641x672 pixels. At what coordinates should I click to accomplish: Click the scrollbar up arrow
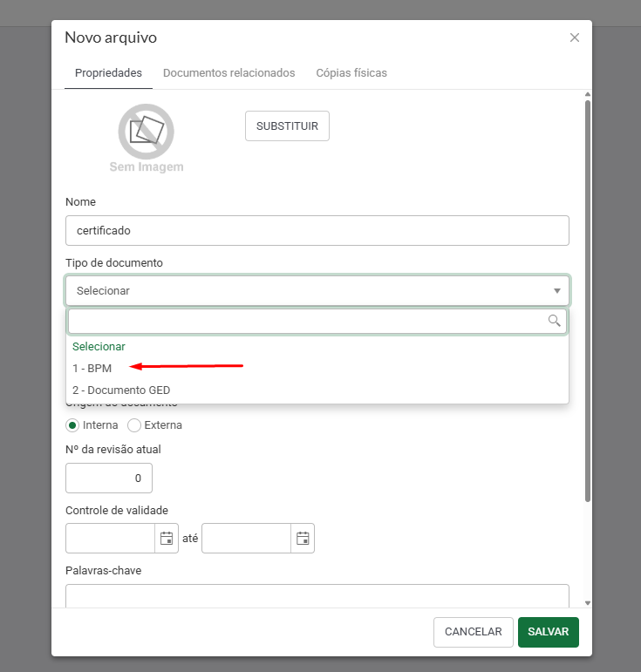click(588, 94)
